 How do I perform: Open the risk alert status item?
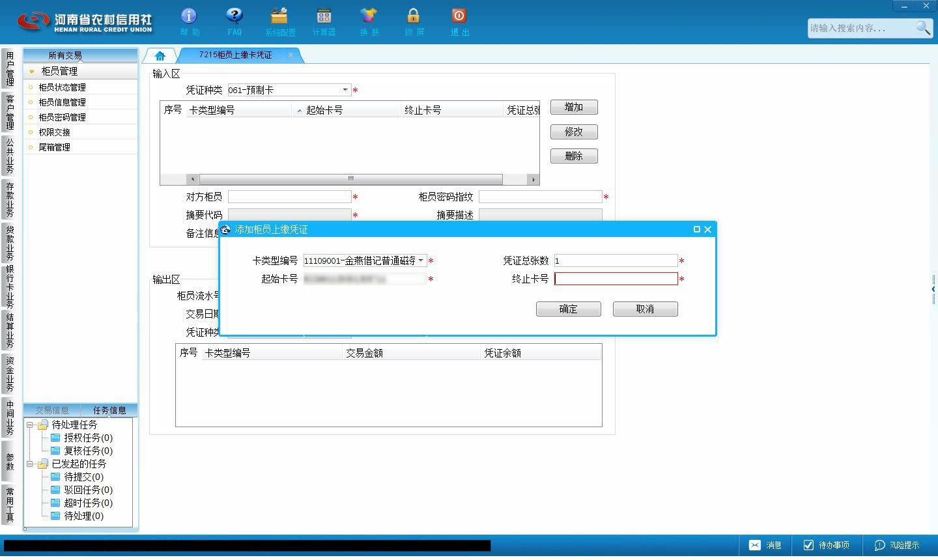tap(896, 545)
